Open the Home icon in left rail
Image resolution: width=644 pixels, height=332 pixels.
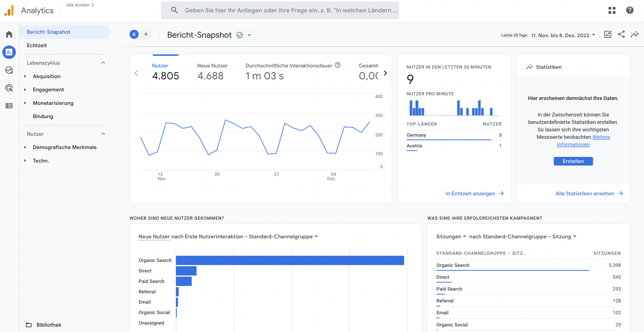click(x=9, y=34)
